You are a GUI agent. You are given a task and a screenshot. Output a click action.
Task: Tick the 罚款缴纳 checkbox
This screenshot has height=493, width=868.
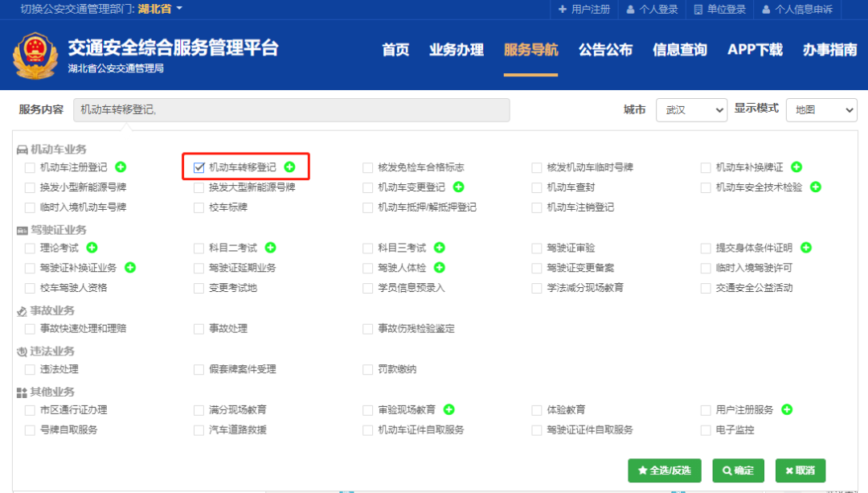point(367,369)
